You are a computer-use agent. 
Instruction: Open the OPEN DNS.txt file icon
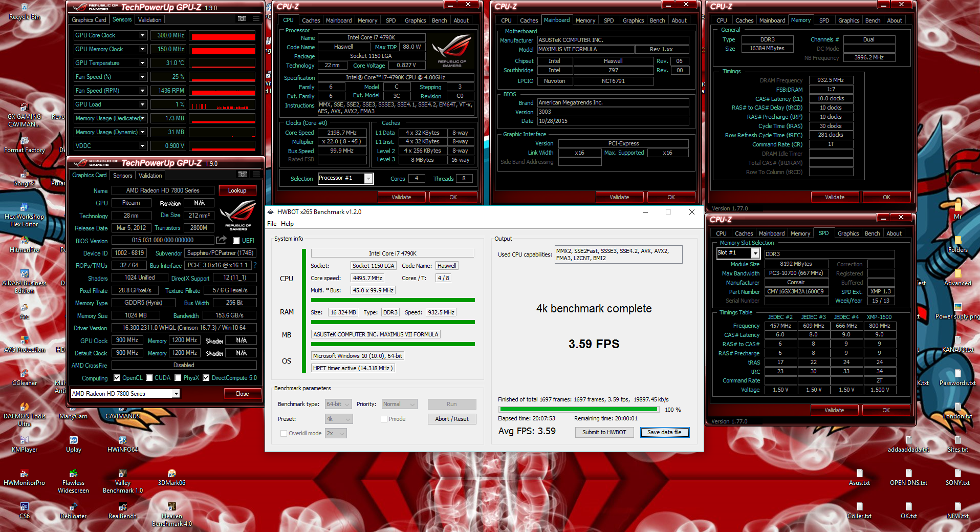click(908, 477)
